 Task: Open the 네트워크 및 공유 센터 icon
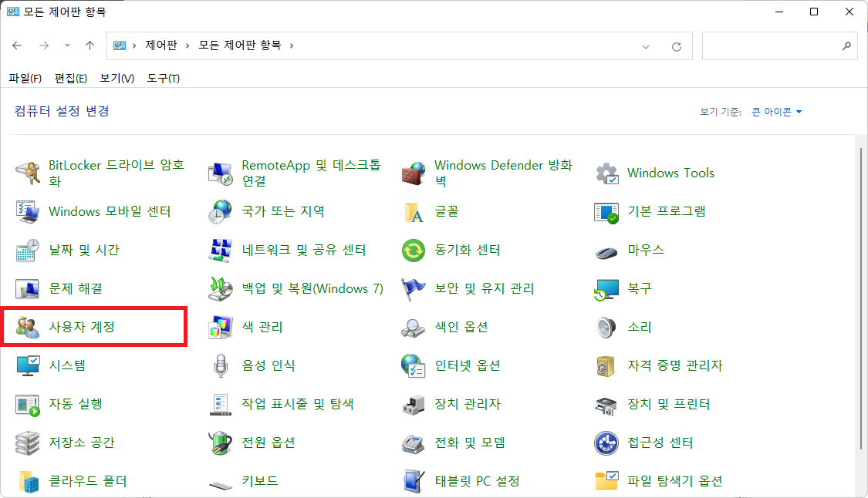click(x=221, y=250)
